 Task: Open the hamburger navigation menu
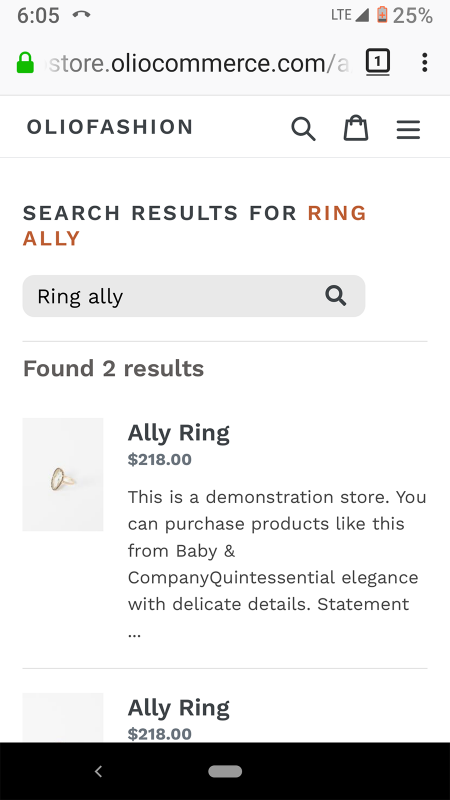click(408, 129)
